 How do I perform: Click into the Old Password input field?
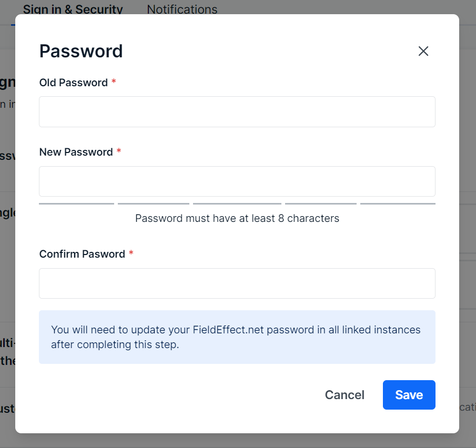237,111
